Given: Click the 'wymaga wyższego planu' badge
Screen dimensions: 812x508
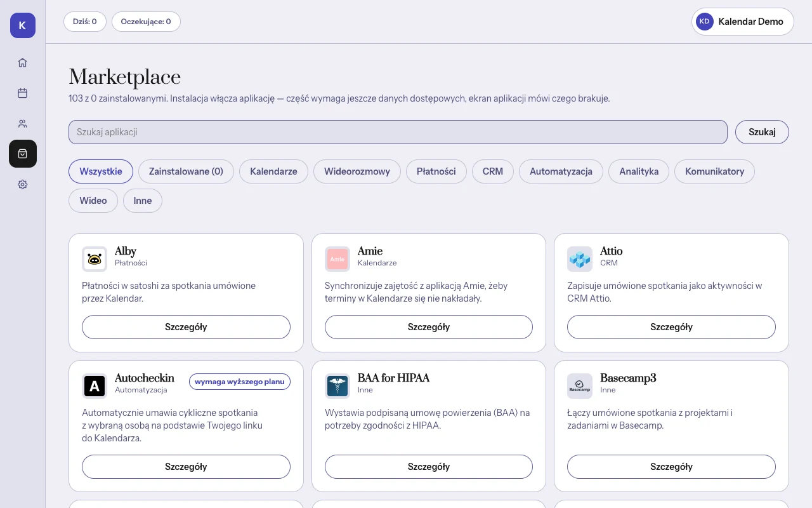Looking at the screenshot, I should 240,382.
